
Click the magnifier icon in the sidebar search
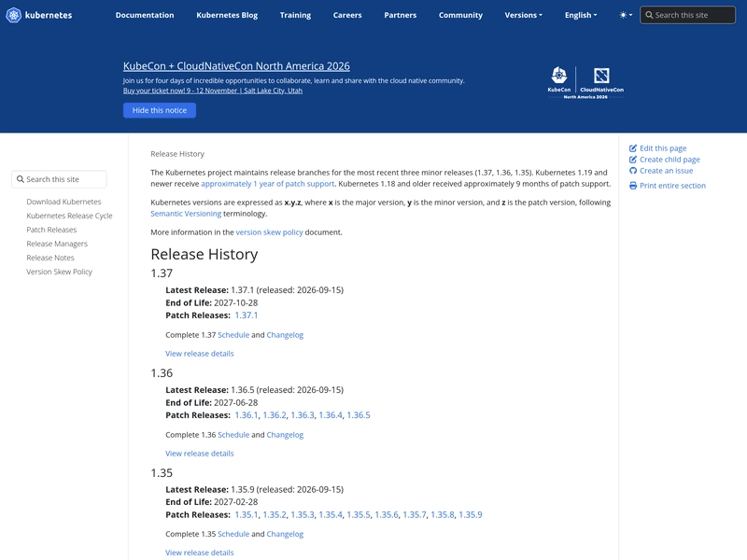pos(20,179)
